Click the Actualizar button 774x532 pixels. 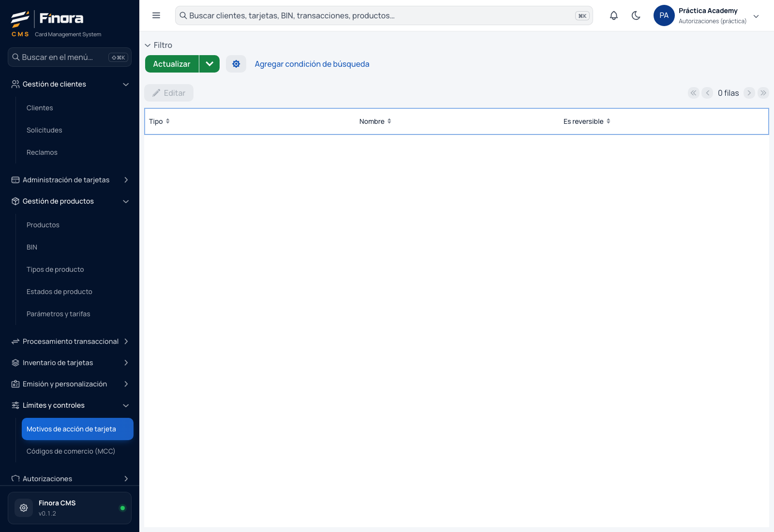point(172,64)
